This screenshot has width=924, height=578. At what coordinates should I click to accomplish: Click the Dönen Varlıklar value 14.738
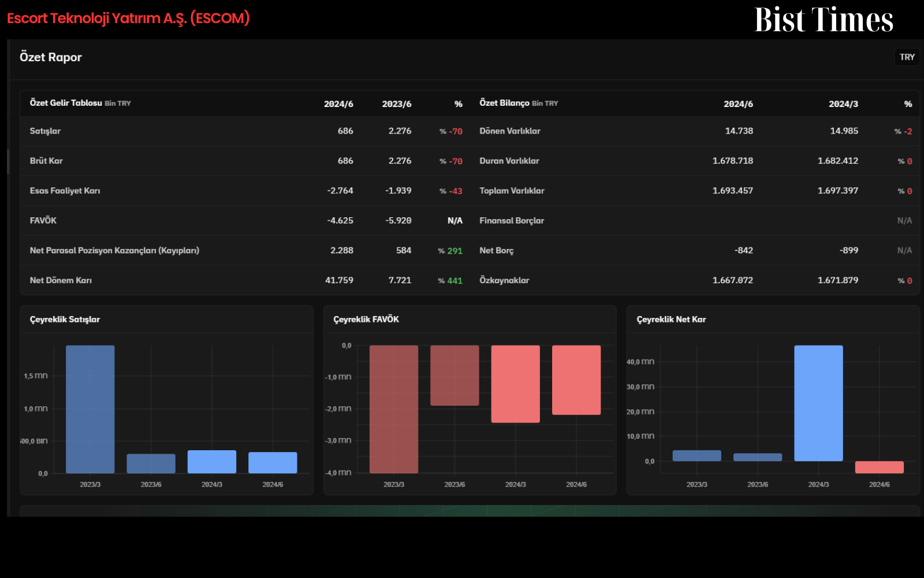pos(739,131)
